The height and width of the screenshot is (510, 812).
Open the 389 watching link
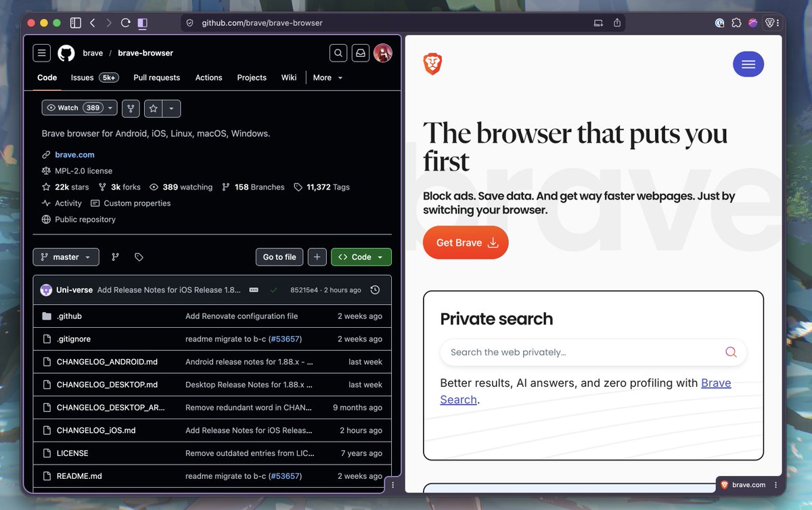click(181, 188)
